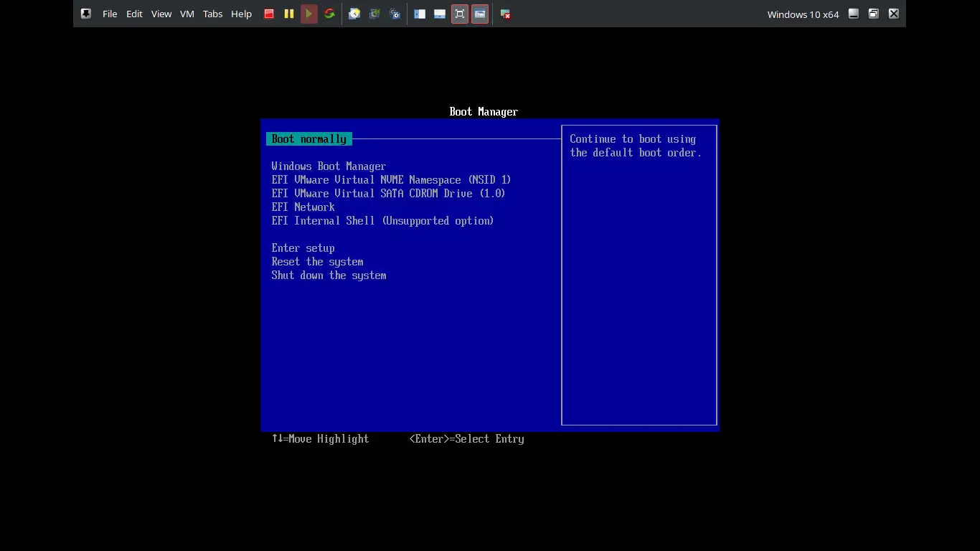Restore the VM toolbar window
This screenshot has height=551, width=980.
click(874, 14)
